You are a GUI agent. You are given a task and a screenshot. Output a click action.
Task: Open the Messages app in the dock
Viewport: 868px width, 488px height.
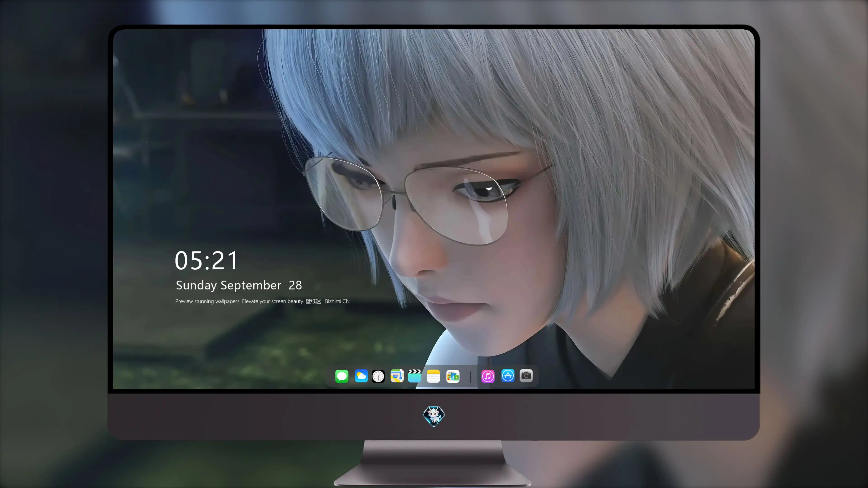pyautogui.click(x=342, y=376)
